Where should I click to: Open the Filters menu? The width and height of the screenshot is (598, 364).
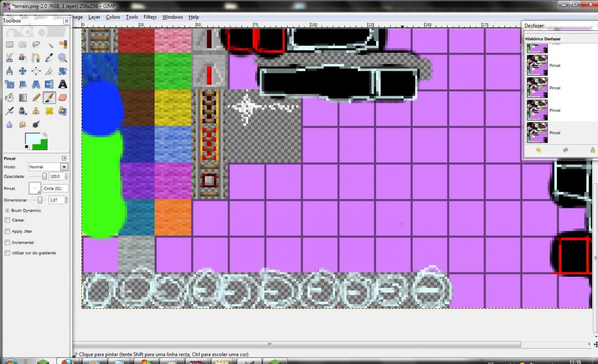pyautogui.click(x=150, y=17)
